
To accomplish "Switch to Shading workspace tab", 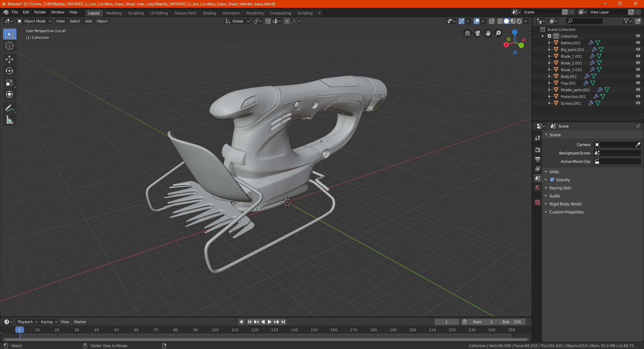I will [x=209, y=13].
